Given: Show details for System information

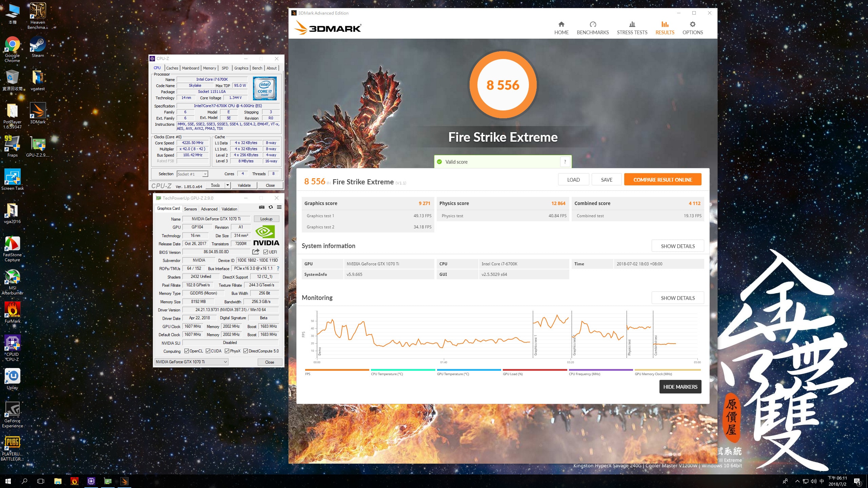Looking at the screenshot, I should [677, 246].
